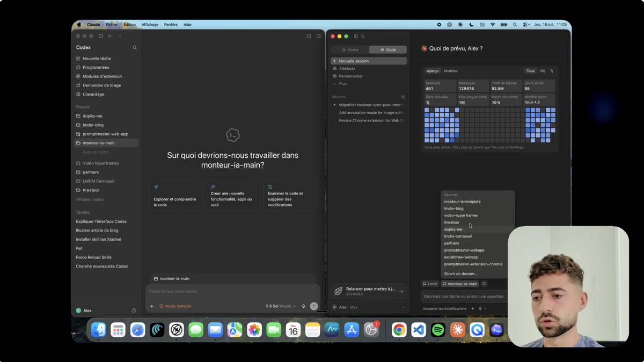Screen dimensions: 644x362
Task: Click the microphone icon in Codex prompt
Action: pyautogui.click(x=303, y=306)
